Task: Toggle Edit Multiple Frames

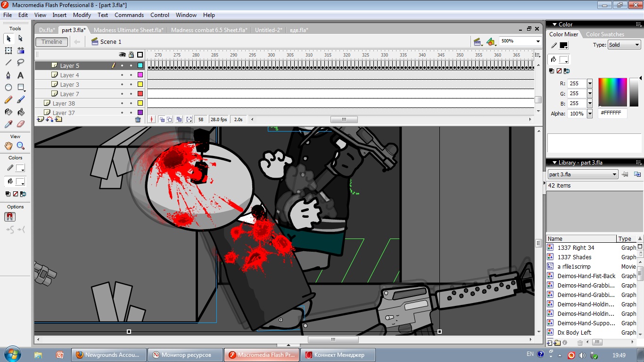Action: click(179, 120)
